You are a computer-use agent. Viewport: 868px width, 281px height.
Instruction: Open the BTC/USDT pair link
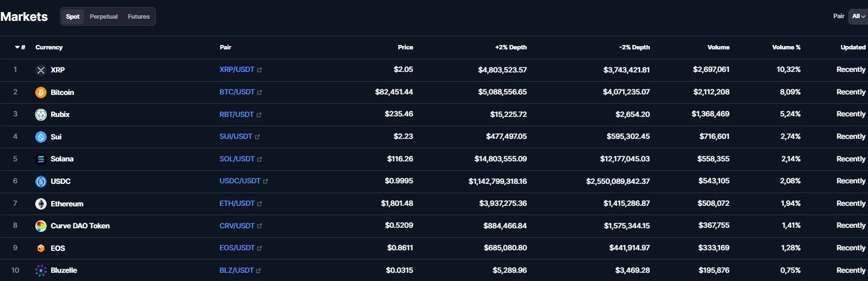pos(237,92)
